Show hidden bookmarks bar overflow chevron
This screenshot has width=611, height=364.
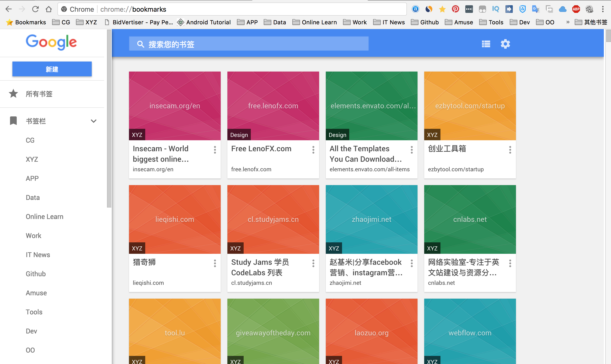[568, 22]
